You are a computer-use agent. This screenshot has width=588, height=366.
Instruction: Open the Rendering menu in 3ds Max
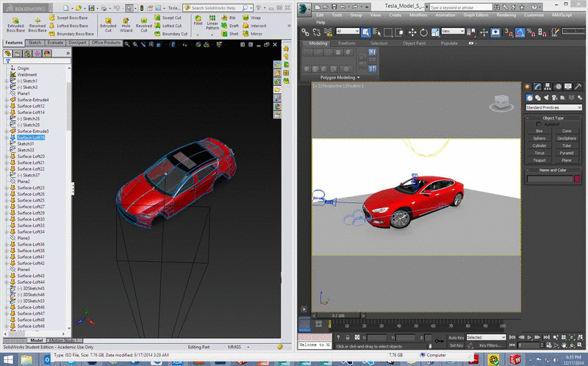(x=506, y=15)
